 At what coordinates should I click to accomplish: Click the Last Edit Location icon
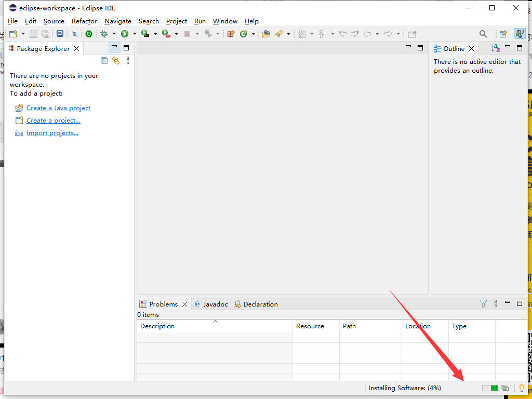(343, 34)
